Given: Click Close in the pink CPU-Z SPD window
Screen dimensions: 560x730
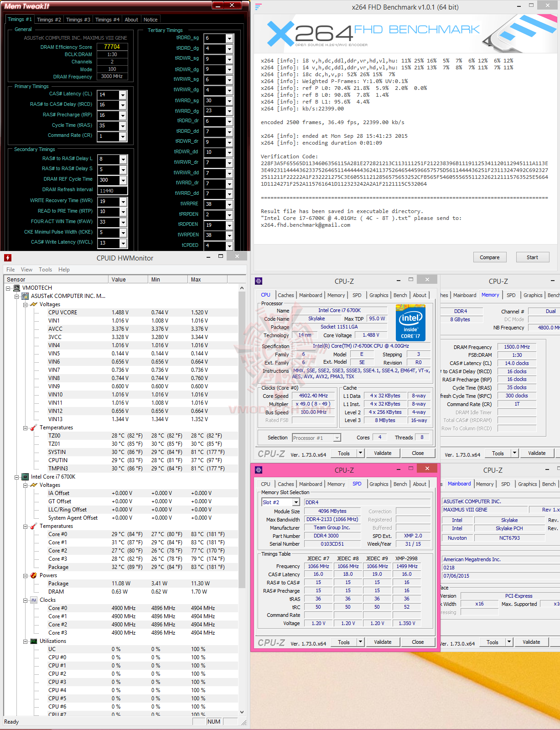Looking at the screenshot, I should 418,642.
